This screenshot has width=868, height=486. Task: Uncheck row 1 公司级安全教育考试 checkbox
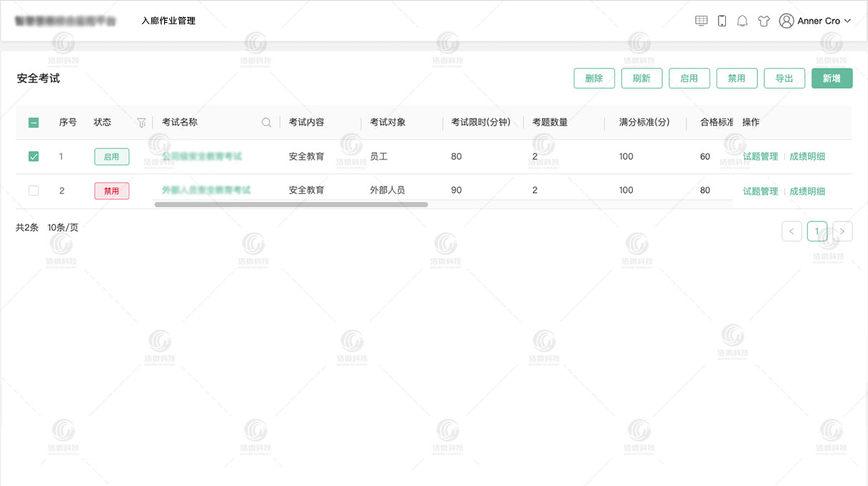point(33,156)
